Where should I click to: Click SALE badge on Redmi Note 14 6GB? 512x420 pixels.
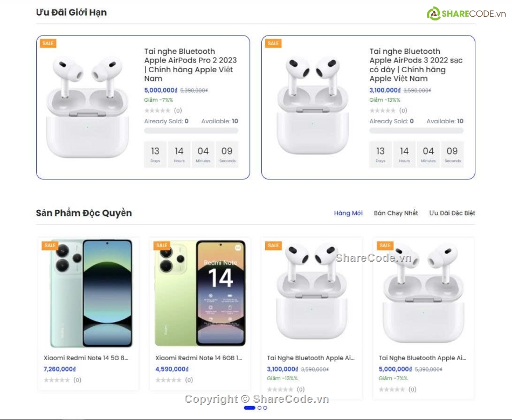[x=162, y=246]
